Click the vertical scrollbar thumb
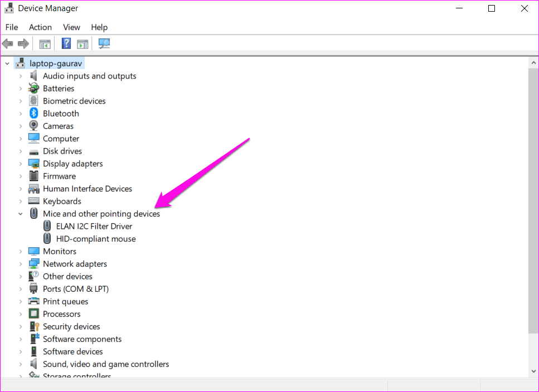The image size is (539, 392). pos(533,201)
